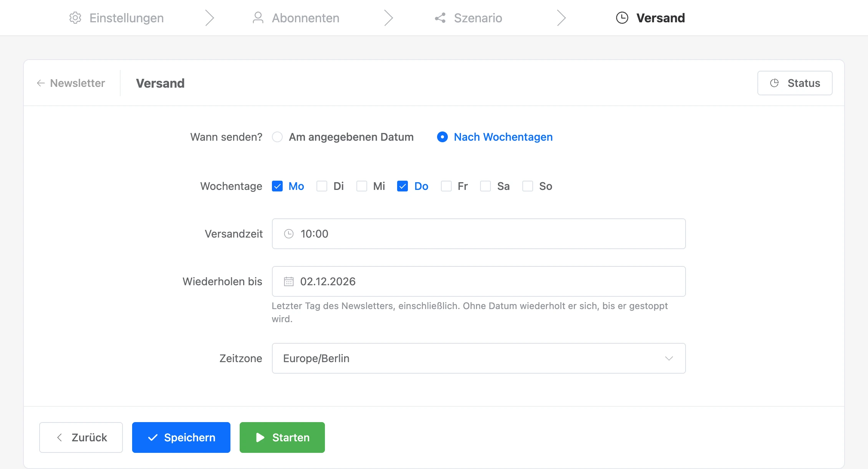Click the share-nodes icon beside Szenario
The height and width of the screenshot is (469, 868).
[x=440, y=18]
